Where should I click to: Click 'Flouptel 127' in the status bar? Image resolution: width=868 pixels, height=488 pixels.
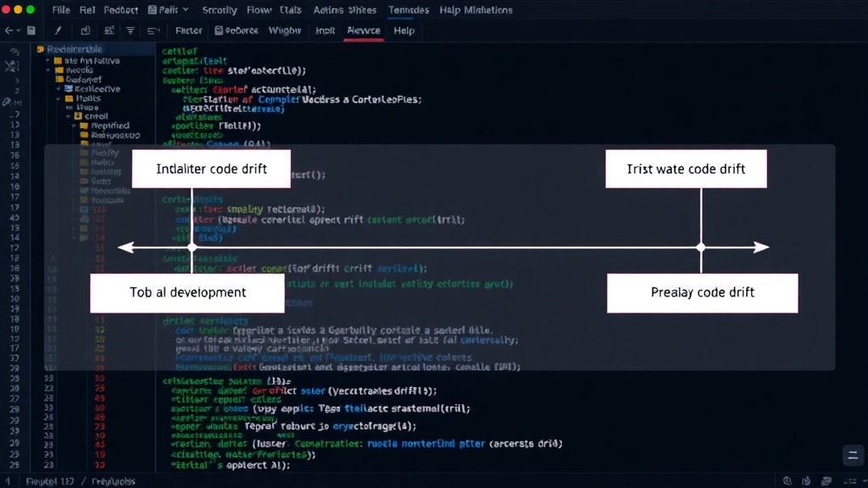50,481
